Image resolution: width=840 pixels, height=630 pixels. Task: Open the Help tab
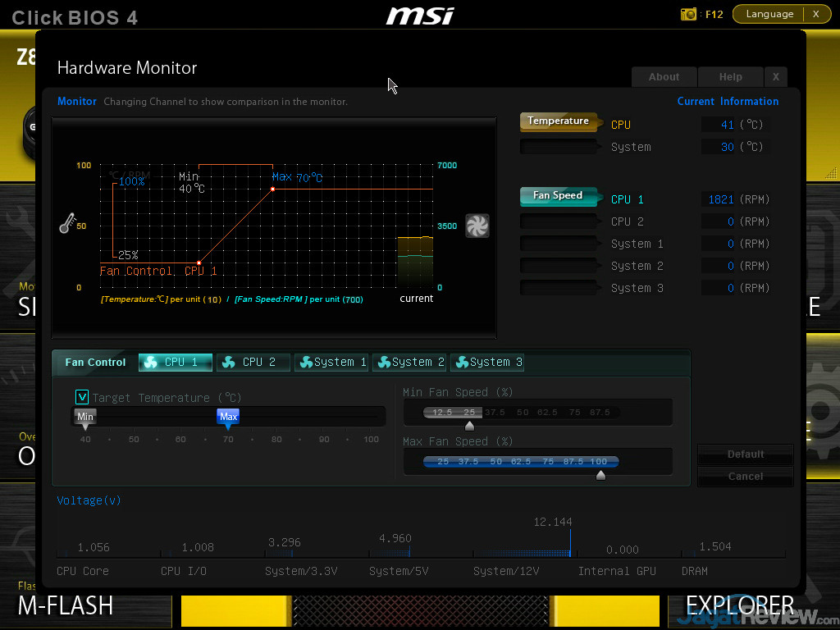pyautogui.click(x=730, y=77)
